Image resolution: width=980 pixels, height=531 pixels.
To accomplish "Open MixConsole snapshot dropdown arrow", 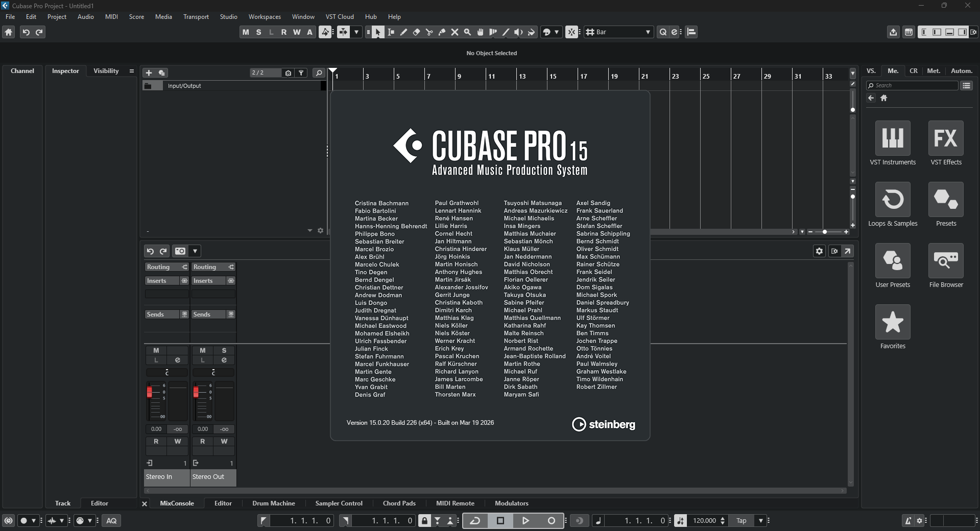I will point(195,251).
